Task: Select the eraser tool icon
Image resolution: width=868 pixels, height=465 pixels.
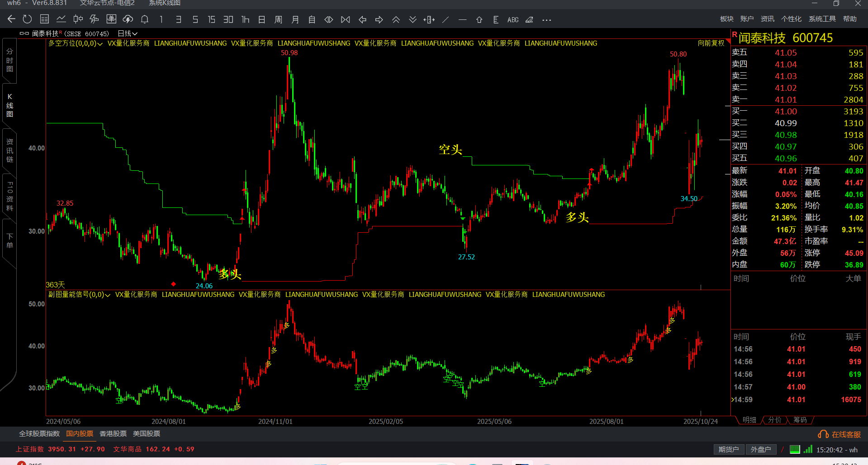Action: click(529, 19)
